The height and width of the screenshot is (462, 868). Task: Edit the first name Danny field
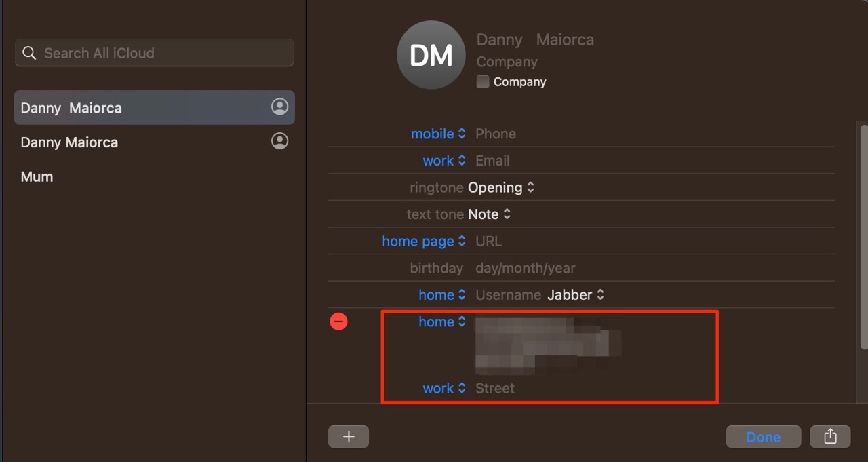pos(499,39)
